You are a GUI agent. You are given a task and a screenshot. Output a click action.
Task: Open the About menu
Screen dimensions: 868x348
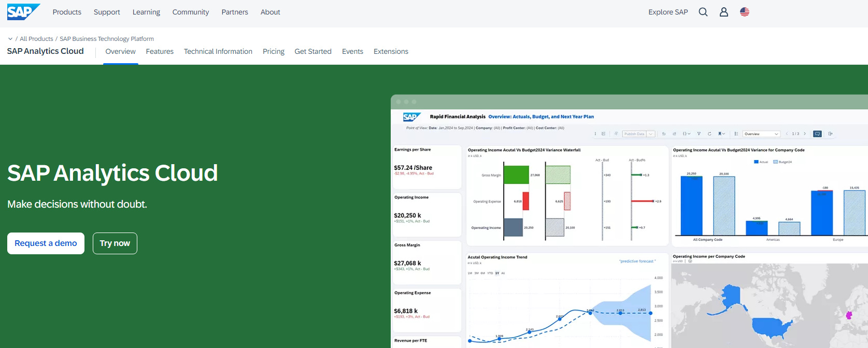point(271,12)
